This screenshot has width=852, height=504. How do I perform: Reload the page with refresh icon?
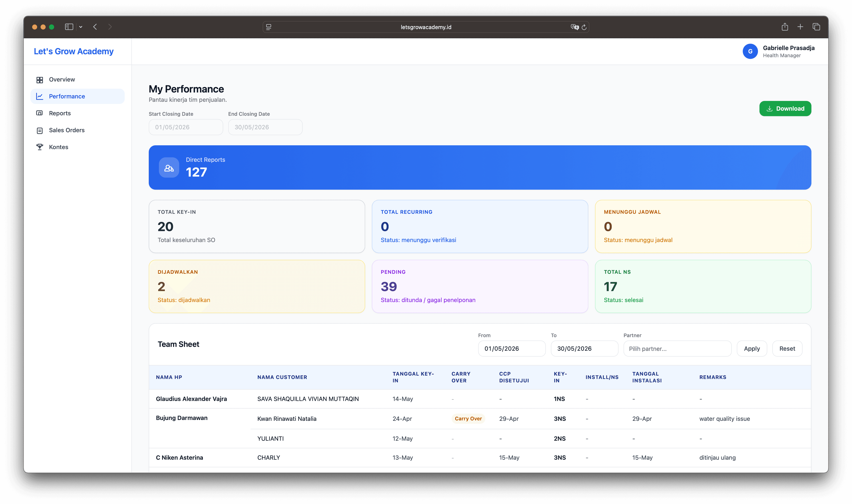coord(584,27)
